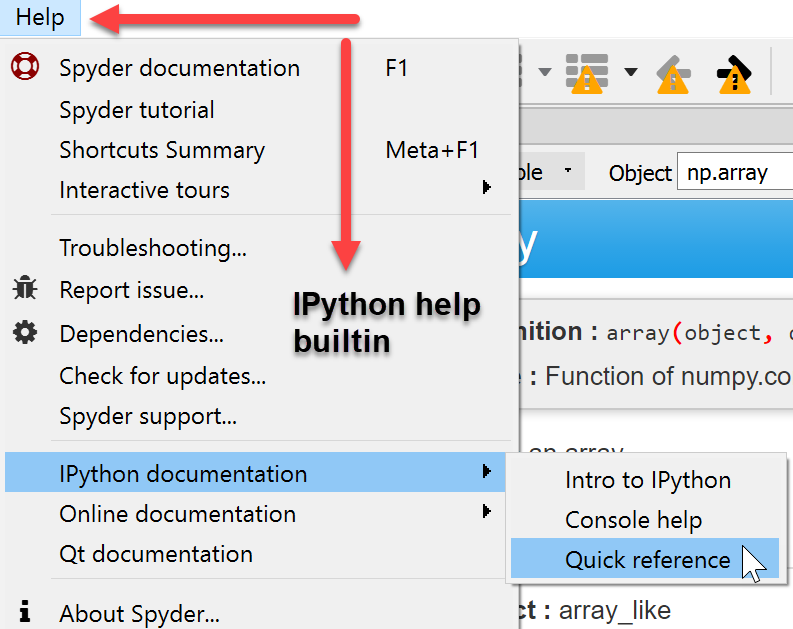
Task: Choose Quick reference
Action: [x=645, y=558]
